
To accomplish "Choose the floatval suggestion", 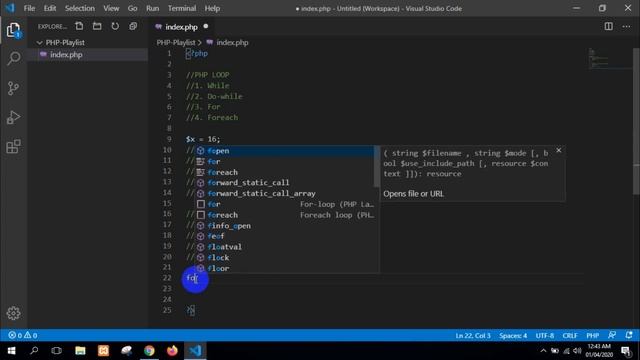I will (285, 247).
